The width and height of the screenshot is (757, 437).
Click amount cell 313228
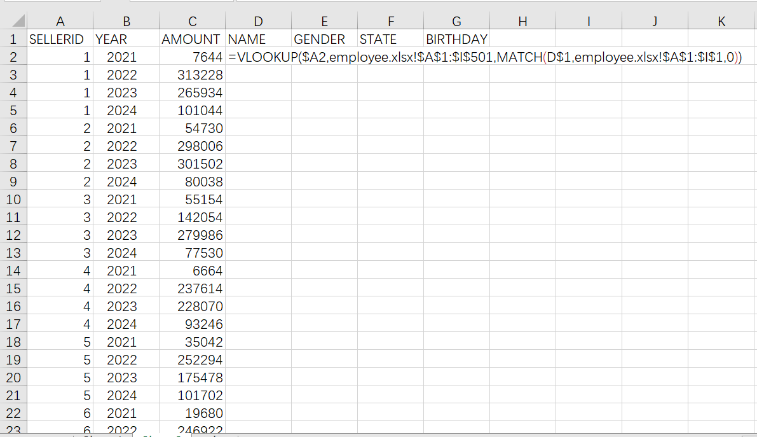192,75
